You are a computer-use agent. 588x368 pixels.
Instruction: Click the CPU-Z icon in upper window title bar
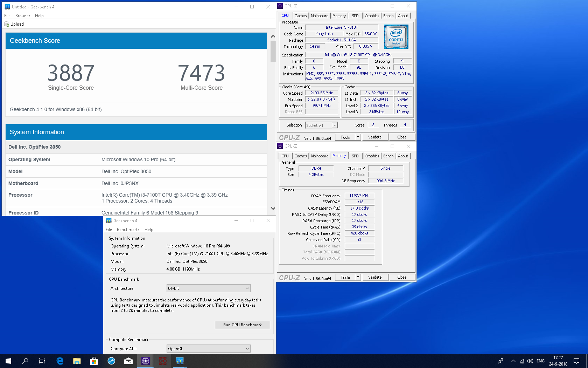[280, 6]
